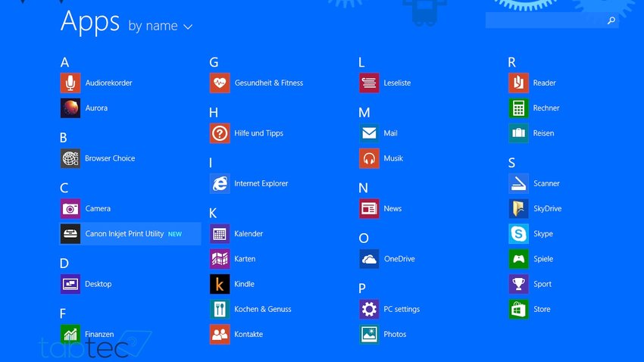Click the 'Reisen' label
This screenshot has width=644, height=362.
pyautogui.click(x=544, y=133)
